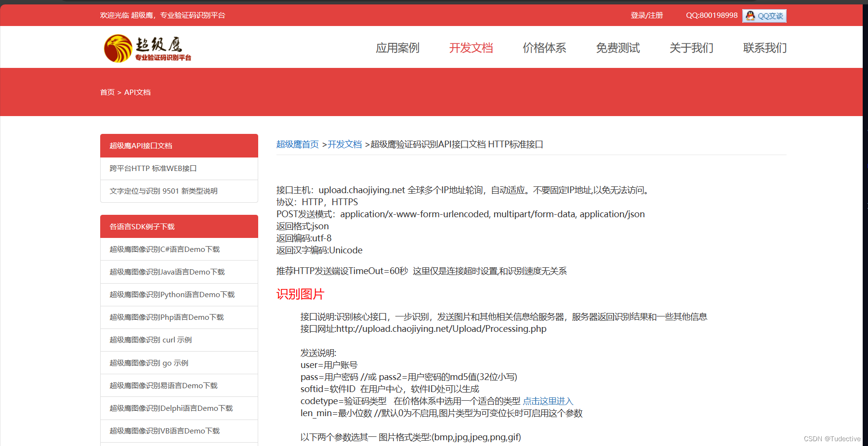Open the C#语言Demo下载 sidebar link
Screen dimensions: 868x446
[x=179, y=249]
